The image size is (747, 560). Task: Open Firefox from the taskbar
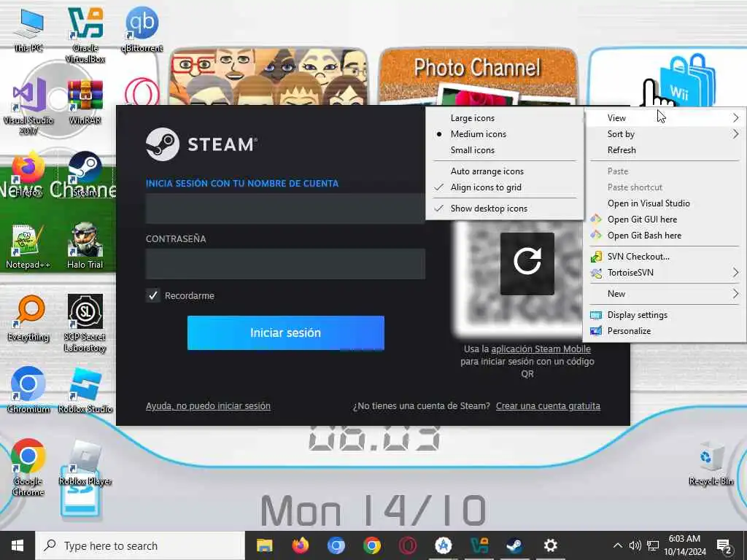click(300, 545)
